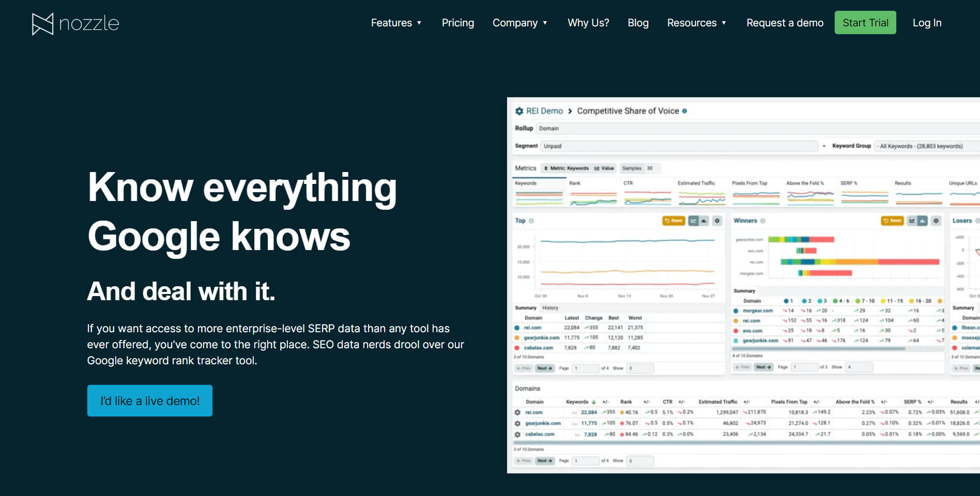Switch to the History tab in Top panel
This screenshot has height=496, width=980.
[550, 308]
